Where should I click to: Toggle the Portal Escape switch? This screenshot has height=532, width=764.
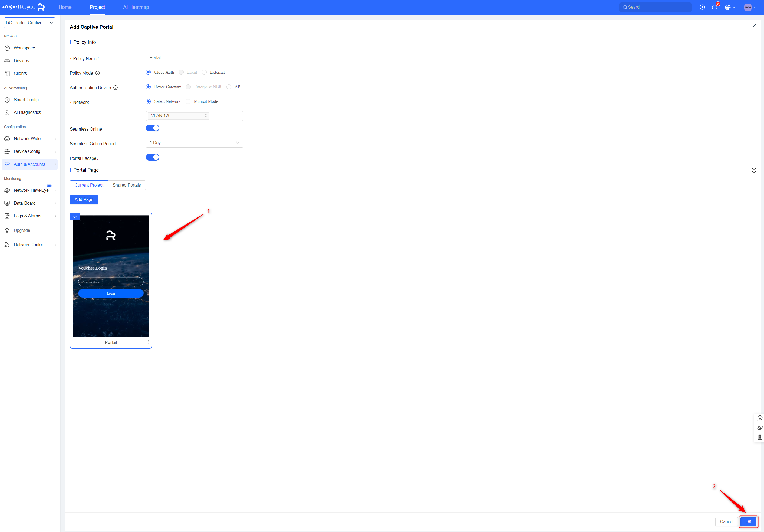152,157
